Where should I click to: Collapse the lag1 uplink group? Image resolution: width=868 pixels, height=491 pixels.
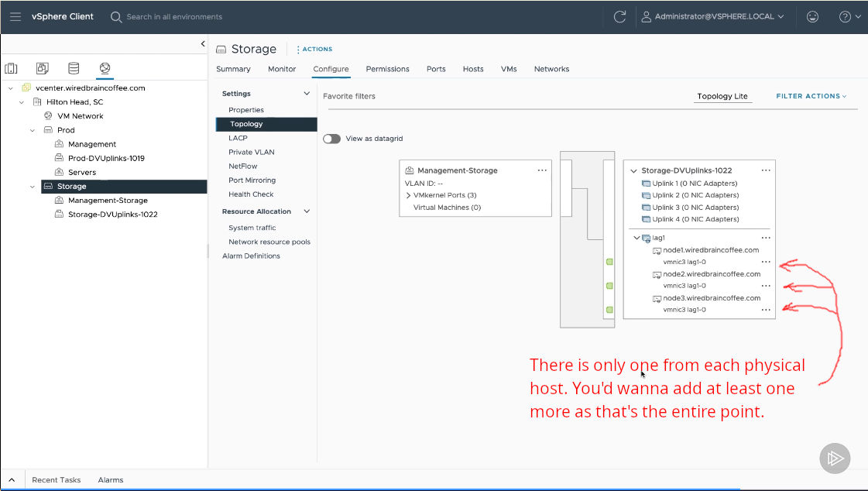(636, 238)
